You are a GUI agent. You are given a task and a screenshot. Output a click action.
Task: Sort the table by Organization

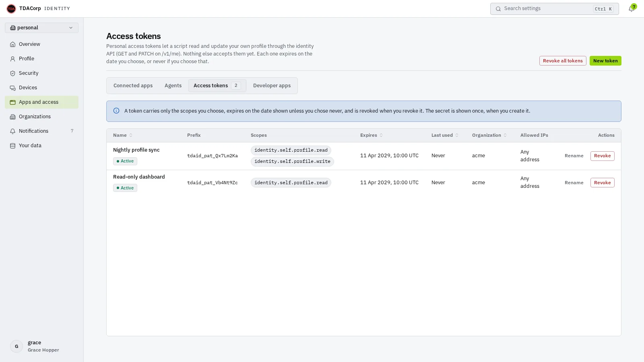[x=489, y=136]
